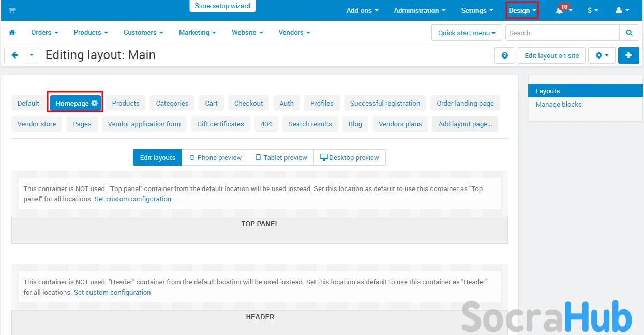Switch to Phone preview
Viewport: 644px width, 335px height.
215,157
